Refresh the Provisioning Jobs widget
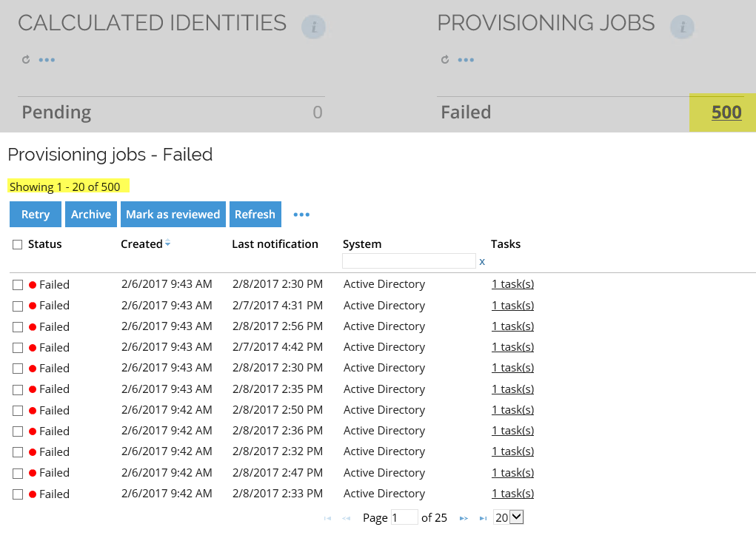The image size is (756, 541). point(445,59)
